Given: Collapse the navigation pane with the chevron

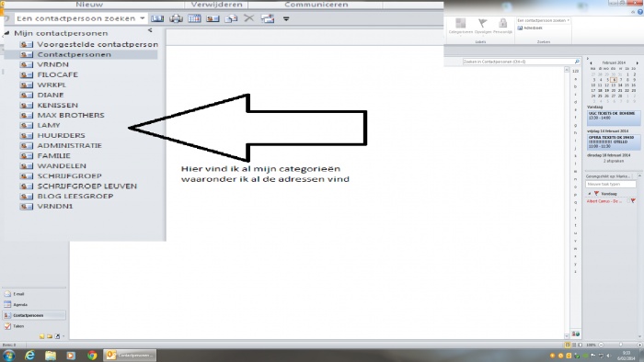Looking at the screenshot, I should coord(150,30).
